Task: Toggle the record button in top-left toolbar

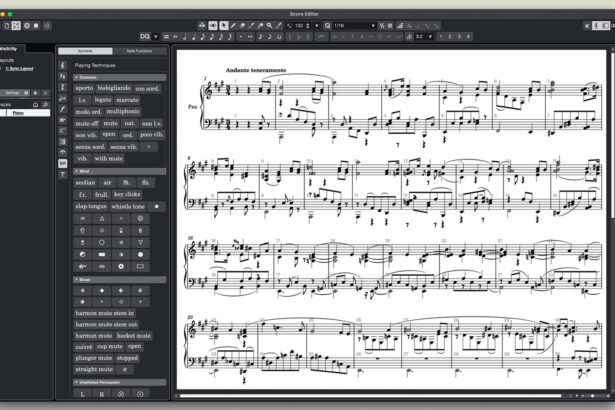Action: [36, 26]
